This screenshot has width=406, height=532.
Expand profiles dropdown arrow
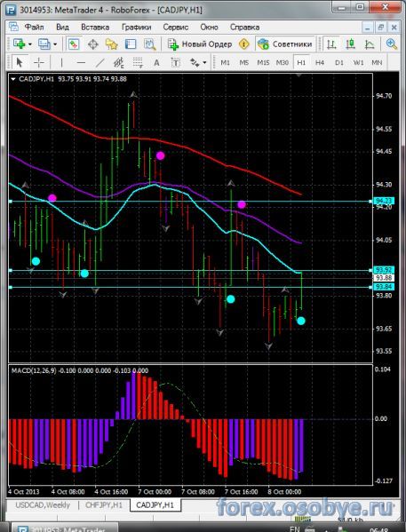55,44
